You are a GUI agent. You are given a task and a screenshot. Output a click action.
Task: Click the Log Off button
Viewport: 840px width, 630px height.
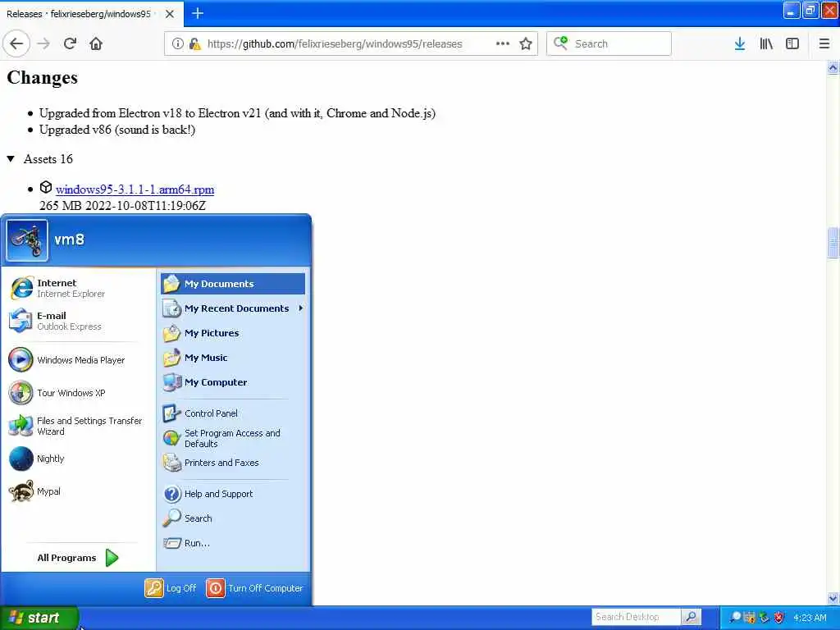tap(171, 588)
